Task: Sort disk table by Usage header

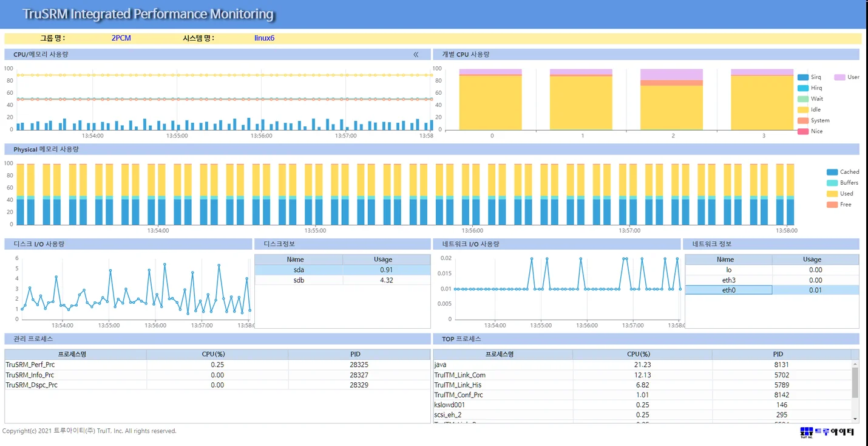Action: click(x=387, y=259)
